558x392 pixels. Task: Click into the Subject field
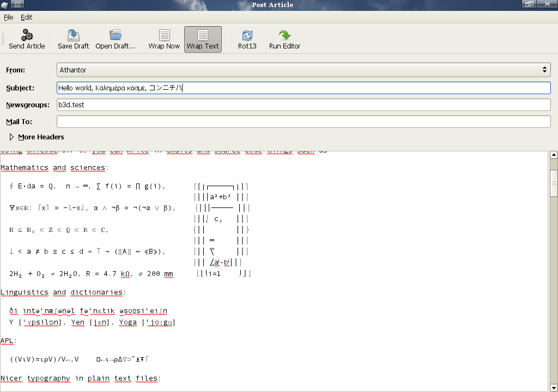click(304, 88)
